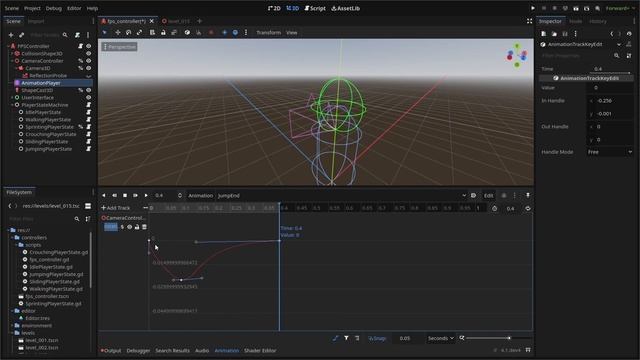Viewport: 640px width, 360px height.
Task: Click the Inspector save resource icon
Action: [x=565, y=34]
